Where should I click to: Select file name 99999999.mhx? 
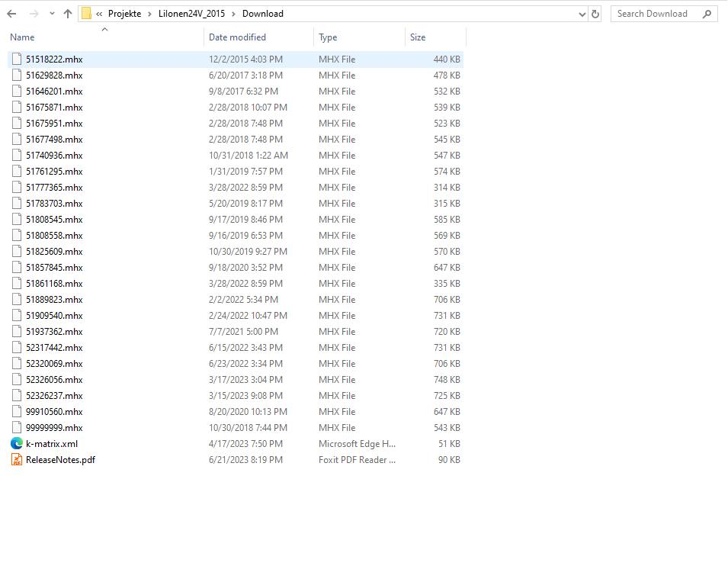[54, 428]
